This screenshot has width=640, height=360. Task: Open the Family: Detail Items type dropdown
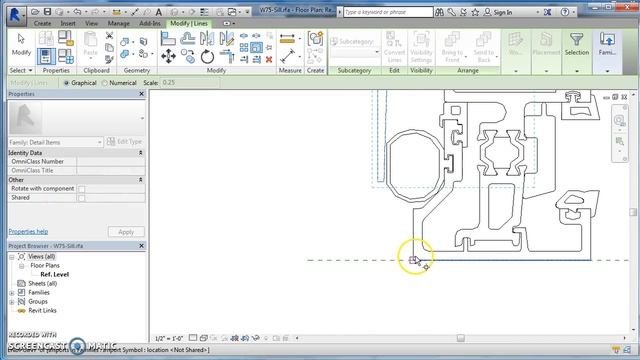pyautogui.click(x=56, y=142)
